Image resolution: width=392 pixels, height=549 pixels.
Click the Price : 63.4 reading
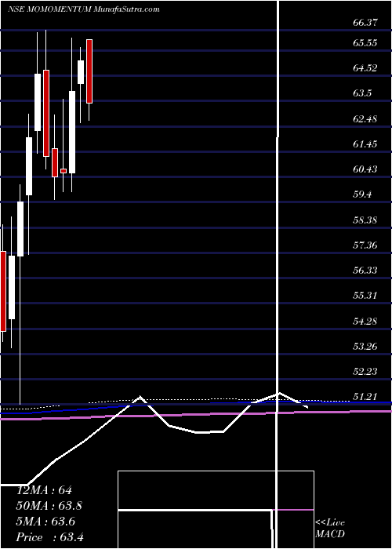pyautogui.click(x=50, y=537)
